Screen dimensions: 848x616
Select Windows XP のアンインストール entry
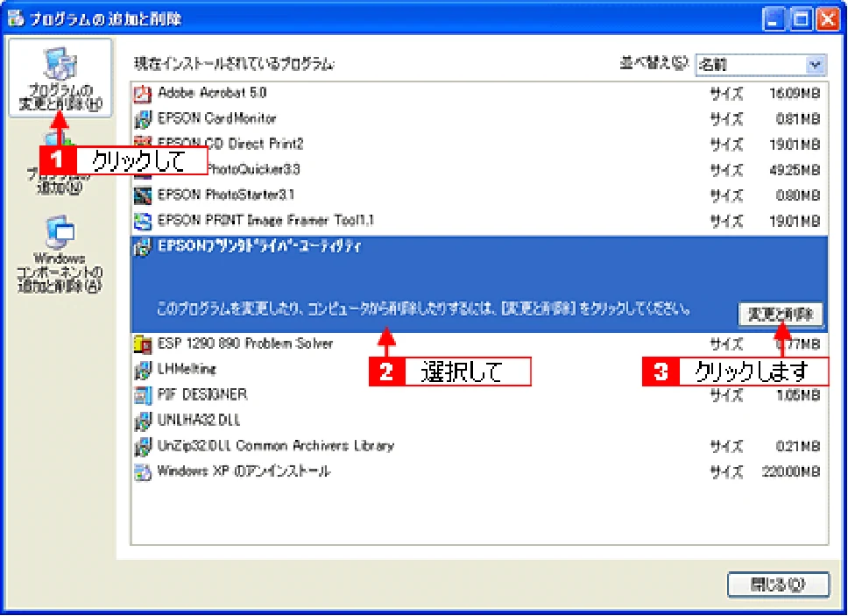[x=479, y=472]
